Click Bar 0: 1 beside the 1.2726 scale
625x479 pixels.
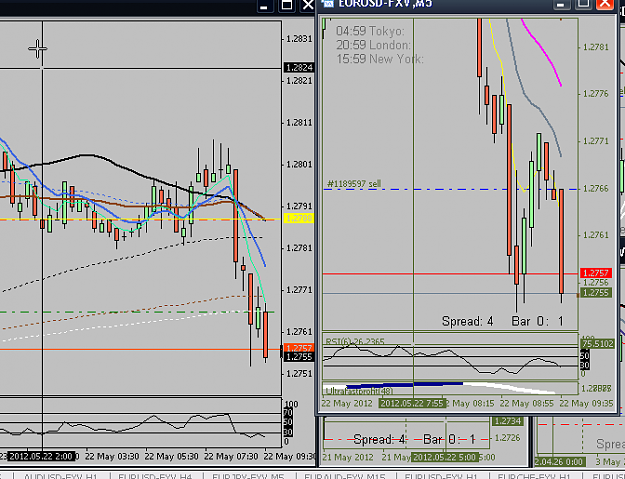pyautogui.click(x=449, y=439)
